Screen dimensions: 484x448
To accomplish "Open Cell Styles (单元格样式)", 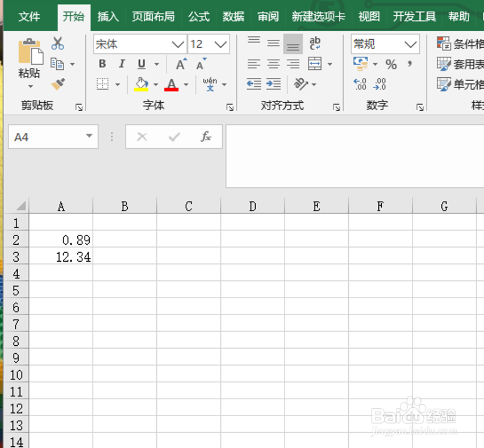I will tap(460, 84).
